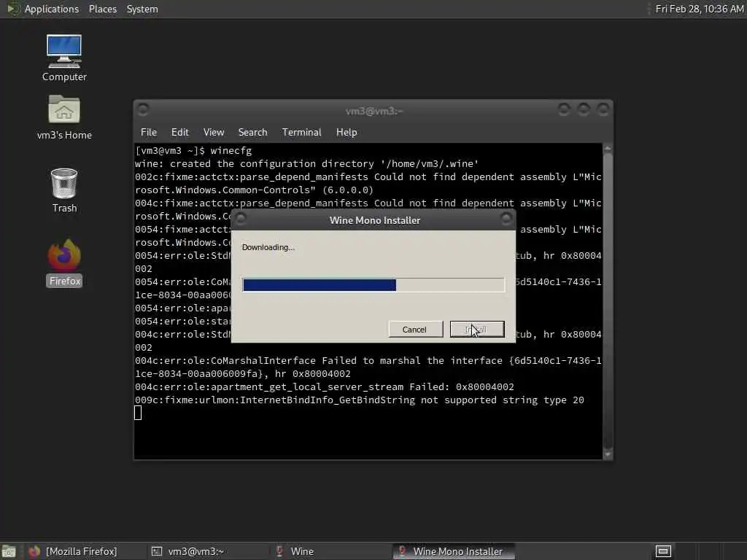The height and width of the screenshot is (560, 747).
Task: Click the terminal scrollbar up arrow
Action: point(608,149)
